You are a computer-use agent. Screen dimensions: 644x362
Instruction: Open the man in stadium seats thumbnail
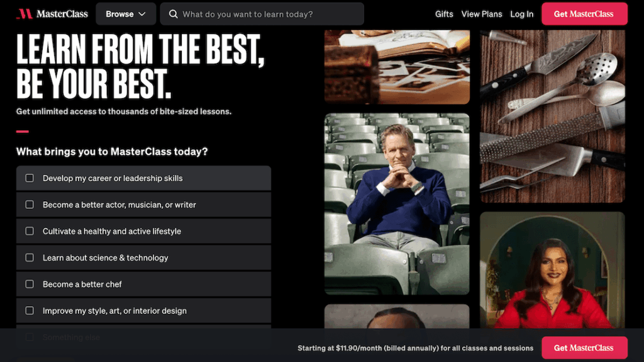tap(397, 204)
